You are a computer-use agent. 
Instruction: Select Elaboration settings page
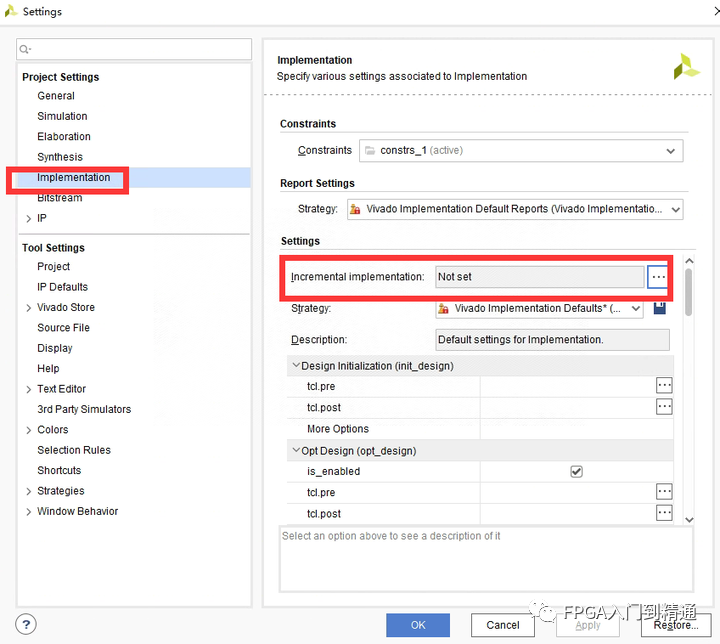click(x=64, y=136)
